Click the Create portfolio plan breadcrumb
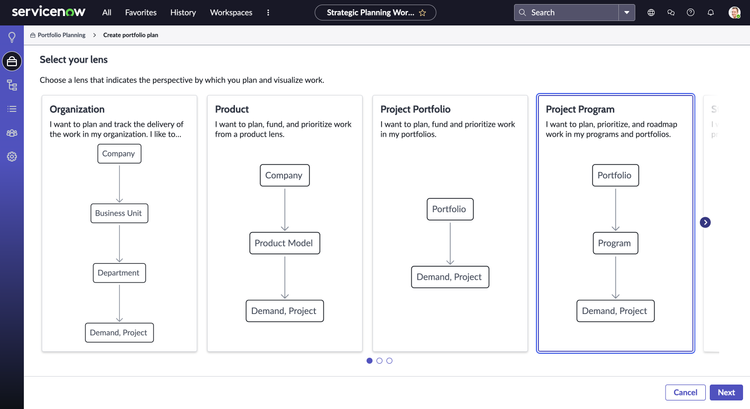This screenshot has width=750, height=409. tap(131, 35)
